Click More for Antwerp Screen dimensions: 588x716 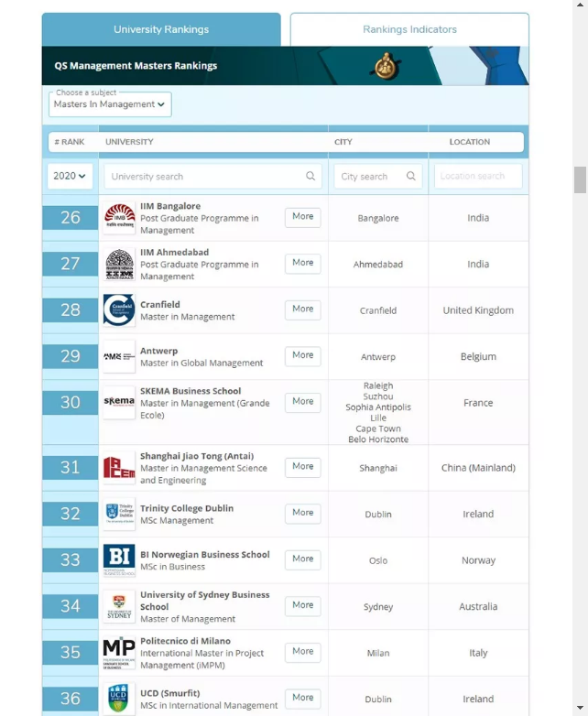tap(303, 355)
